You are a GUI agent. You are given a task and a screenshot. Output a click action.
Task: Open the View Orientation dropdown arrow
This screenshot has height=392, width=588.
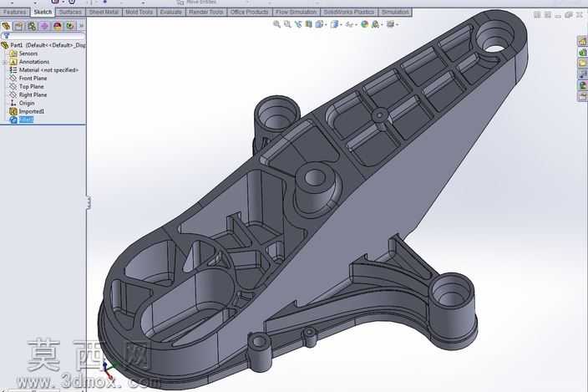click(326, 25)
